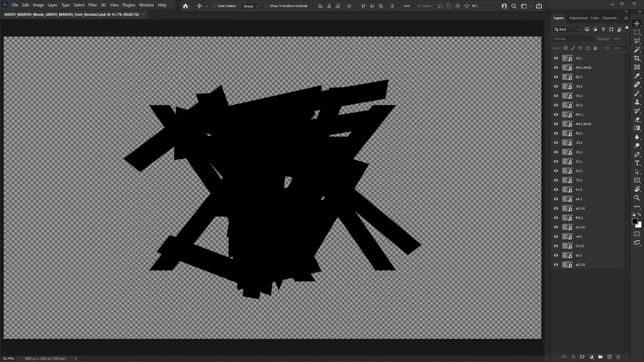The image size is (644, 362).
Task: Open the Kind filter dropdown
Action: (x=567, y=29)
